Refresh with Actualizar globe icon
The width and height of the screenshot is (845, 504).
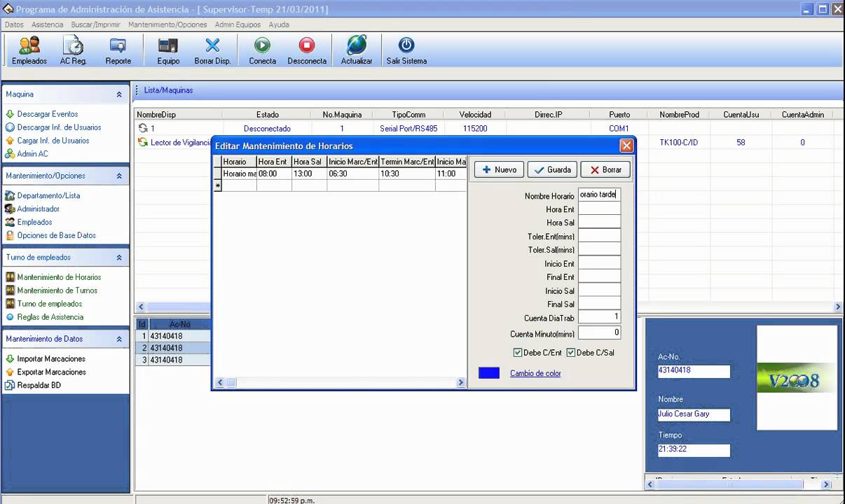357,51
